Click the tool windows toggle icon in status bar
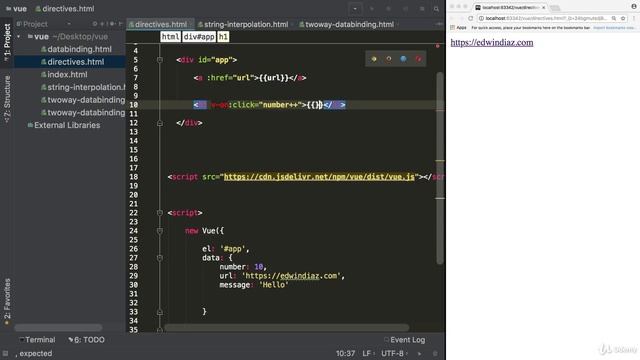 (5, 353)
